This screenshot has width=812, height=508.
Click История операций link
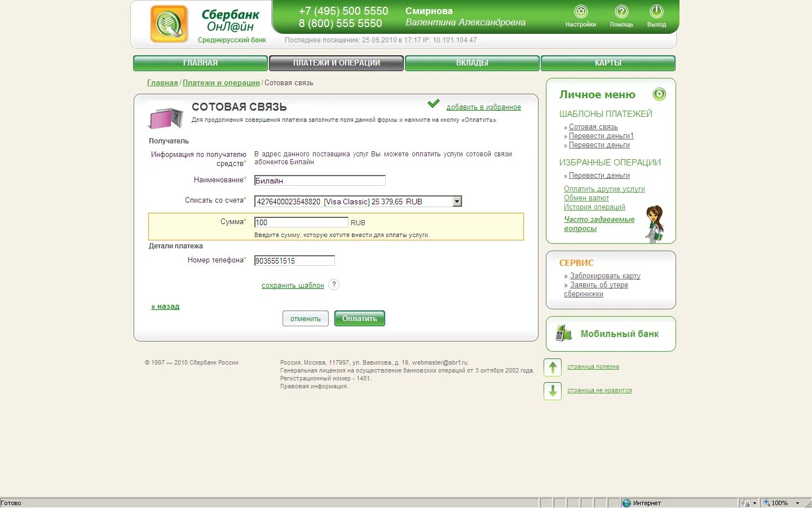pos(594,207)
